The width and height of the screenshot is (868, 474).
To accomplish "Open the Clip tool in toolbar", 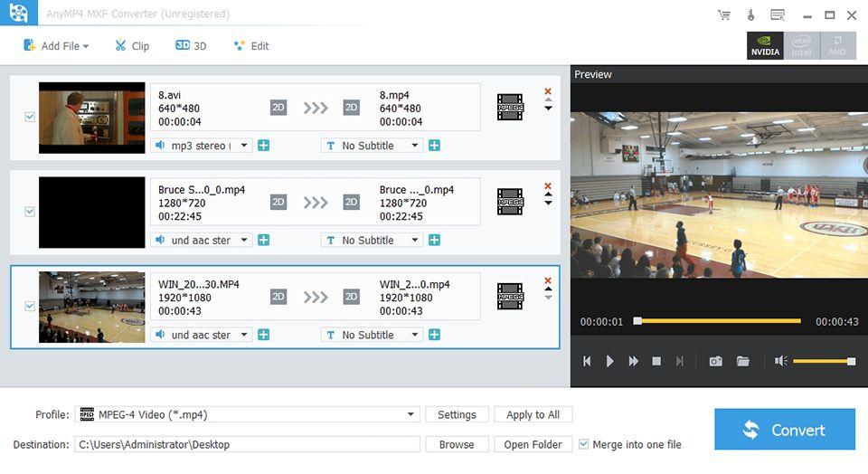I will click(x=131, y=46).
